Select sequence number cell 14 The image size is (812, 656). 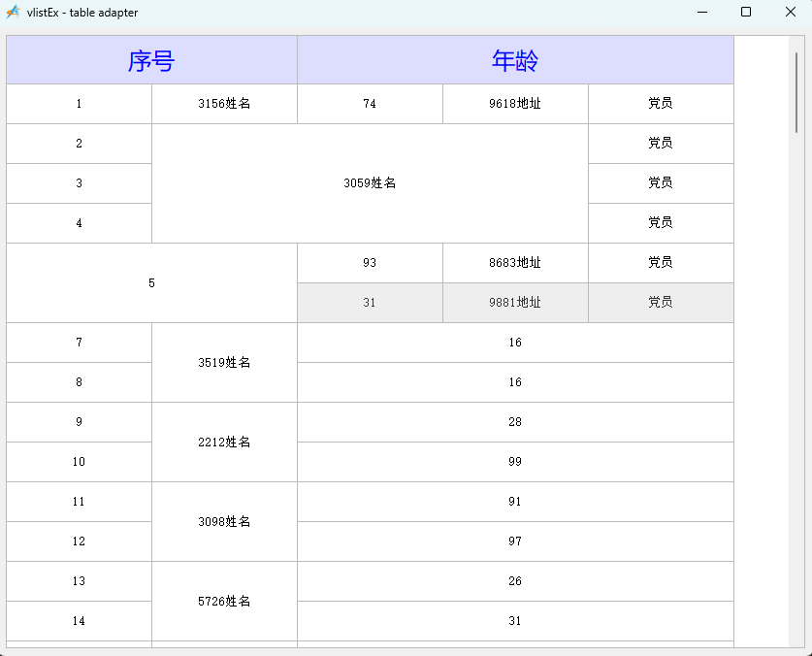click(x=80, y=621)
